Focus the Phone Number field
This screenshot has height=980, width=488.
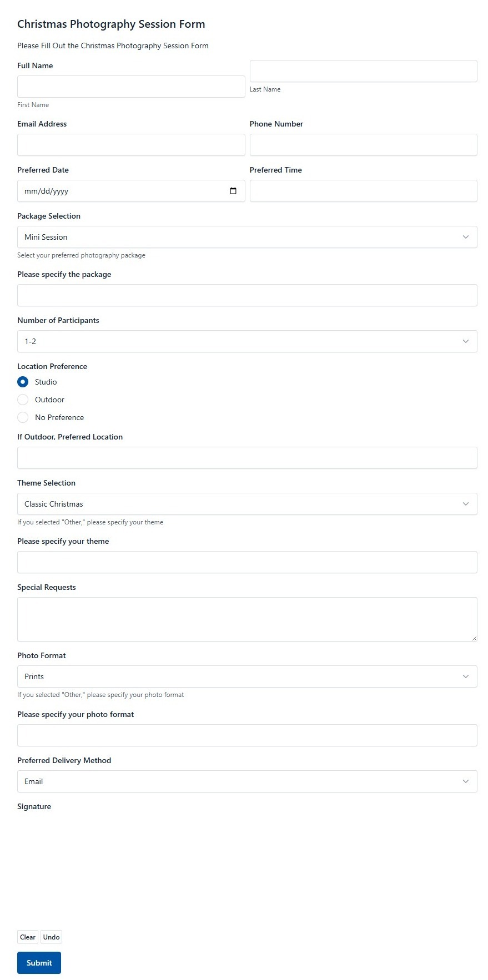[364, 145]
